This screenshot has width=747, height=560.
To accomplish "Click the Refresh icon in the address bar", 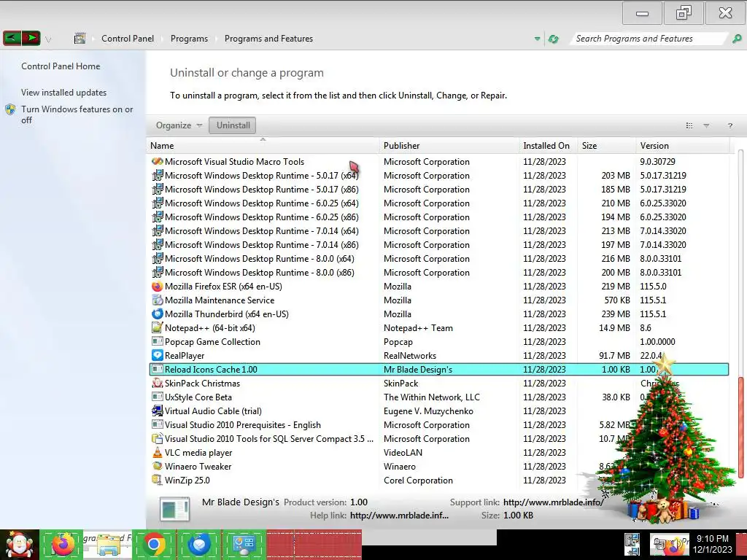I will pos(553,39).
